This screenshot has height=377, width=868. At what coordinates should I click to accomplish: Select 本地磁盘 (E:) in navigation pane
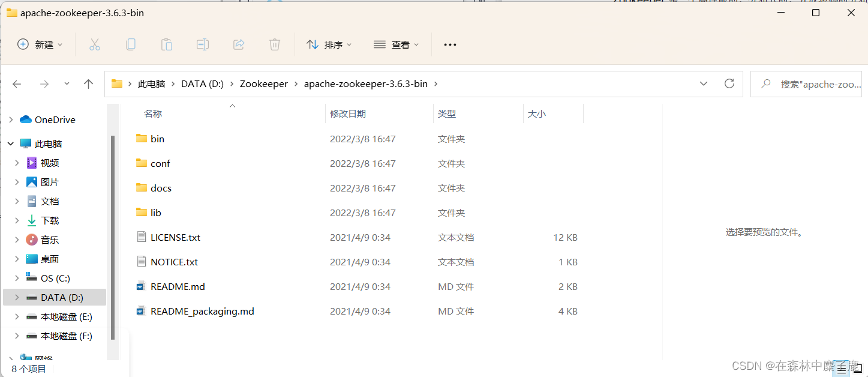66,316
